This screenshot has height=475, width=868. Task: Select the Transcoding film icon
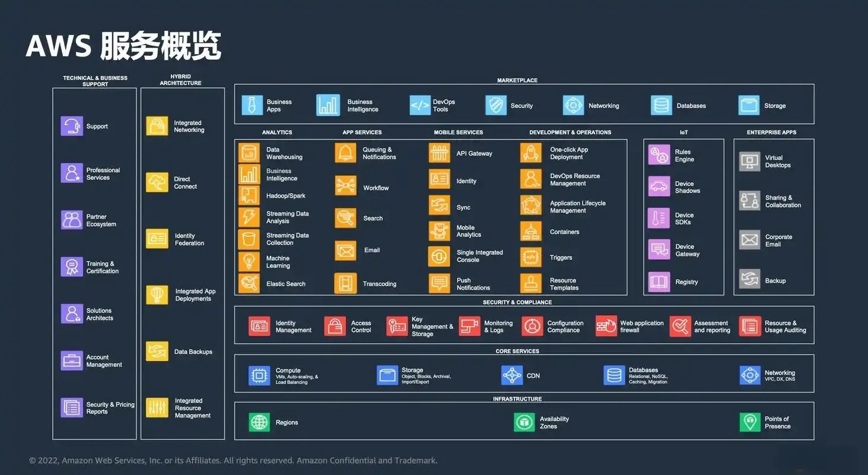(x=346, y=283)
